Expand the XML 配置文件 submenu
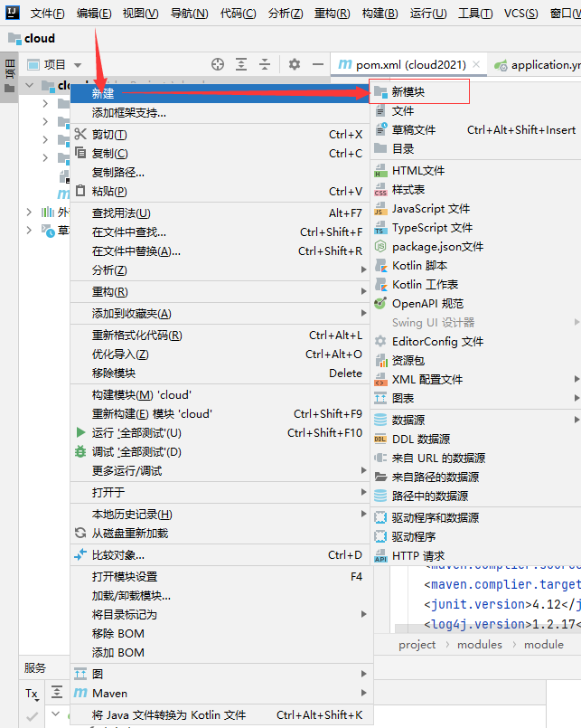The image size is (581, 728). click(426, 379)
